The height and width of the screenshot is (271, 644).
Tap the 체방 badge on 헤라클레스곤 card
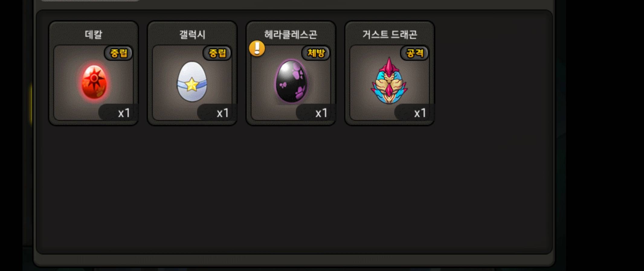coord(316,53)
